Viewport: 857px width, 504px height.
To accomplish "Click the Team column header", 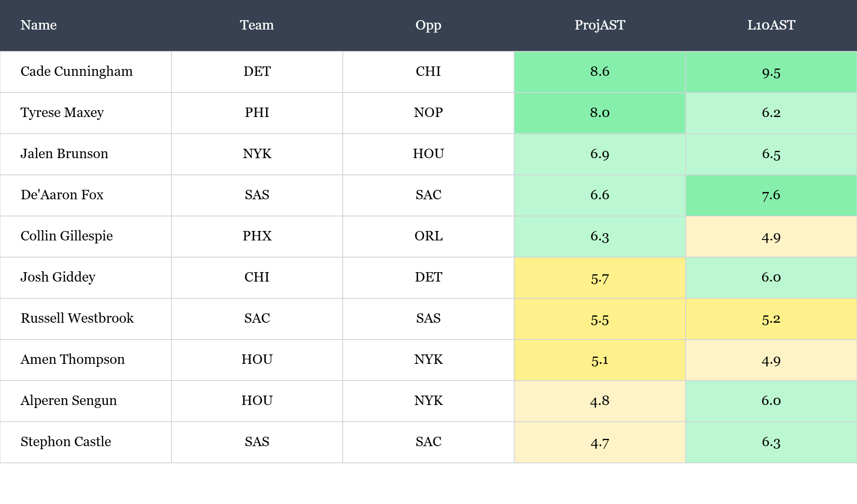I will (257, 25).
